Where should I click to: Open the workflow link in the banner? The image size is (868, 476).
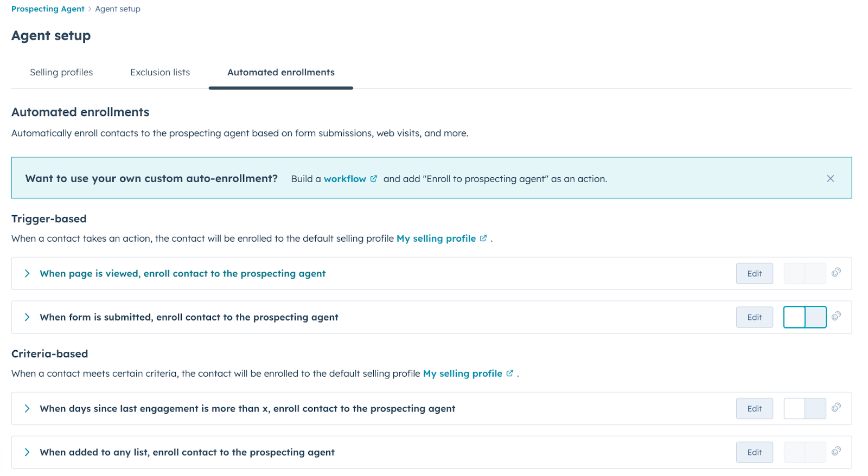coord(345,179)
